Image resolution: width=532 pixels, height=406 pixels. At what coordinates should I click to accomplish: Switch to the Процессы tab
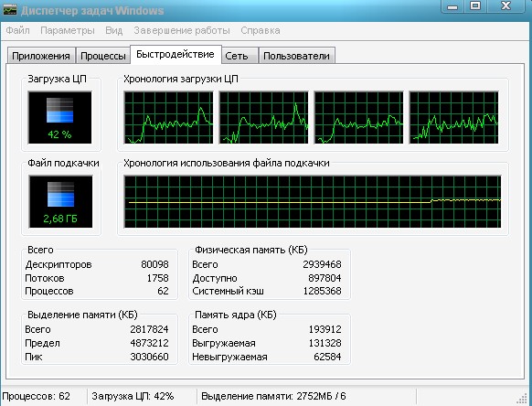click(x=103, y=56)
